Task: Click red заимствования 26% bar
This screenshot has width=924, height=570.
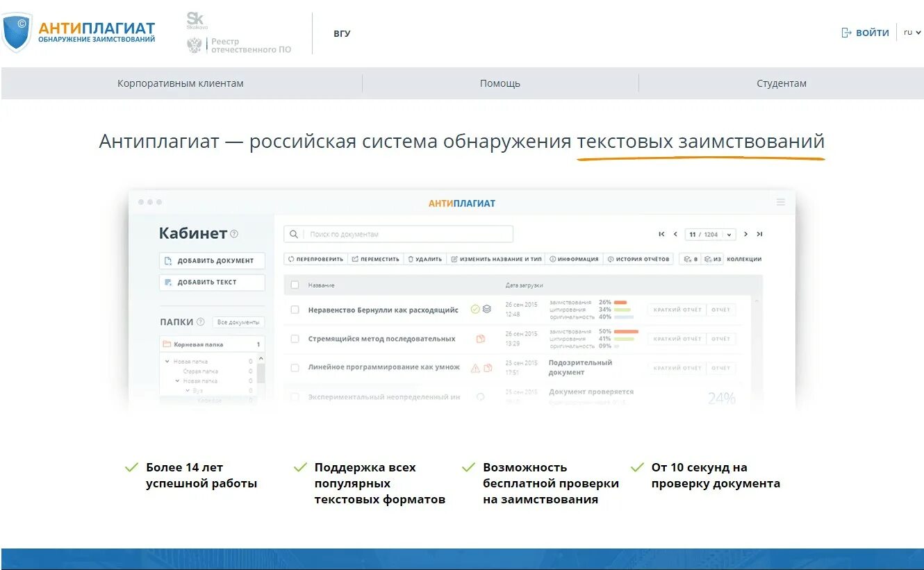Action: tap(620, 303)
